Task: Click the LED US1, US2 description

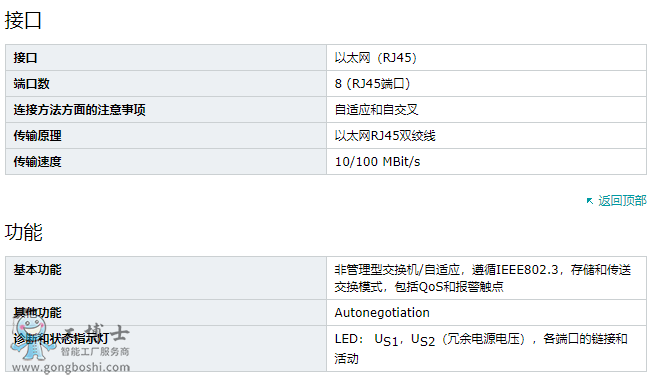Action: pos(481,348)
